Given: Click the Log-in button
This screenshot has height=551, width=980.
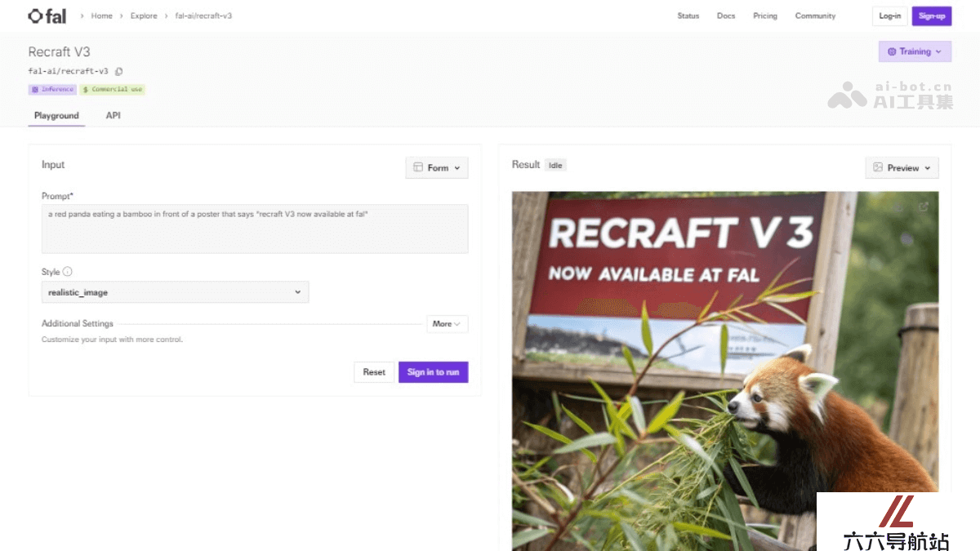Looking at the screenshot, I should coord(889,16).
